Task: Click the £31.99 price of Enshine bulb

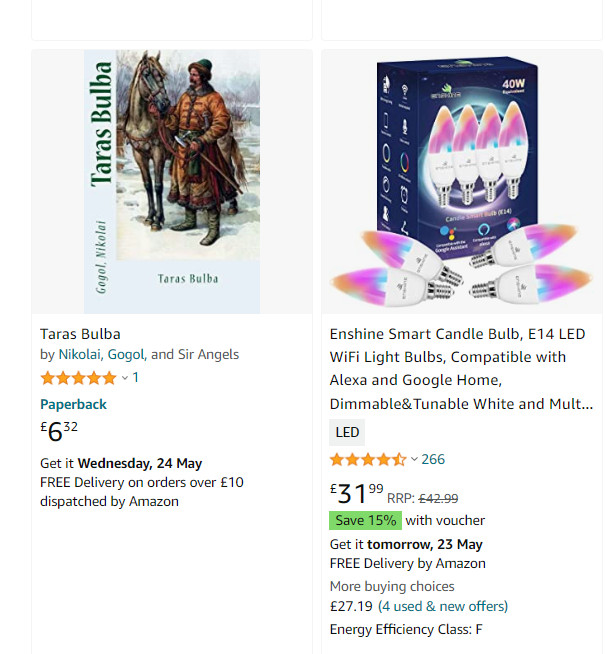Action: (x=357, y=493)
